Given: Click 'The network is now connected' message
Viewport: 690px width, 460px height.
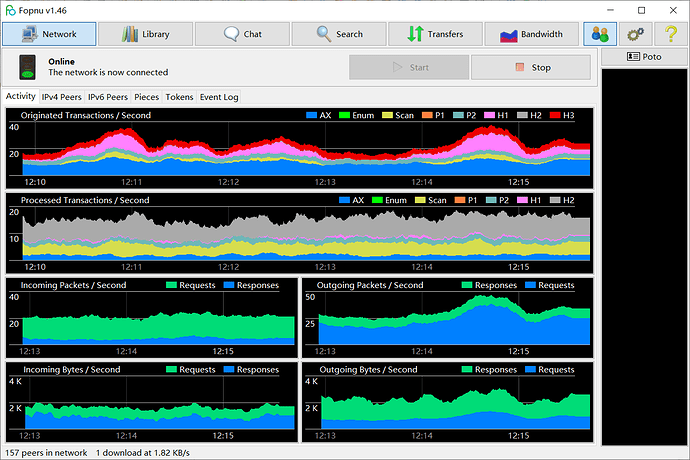Looking at the screenshot, I should pyautogui.click(x=108, y=72).
